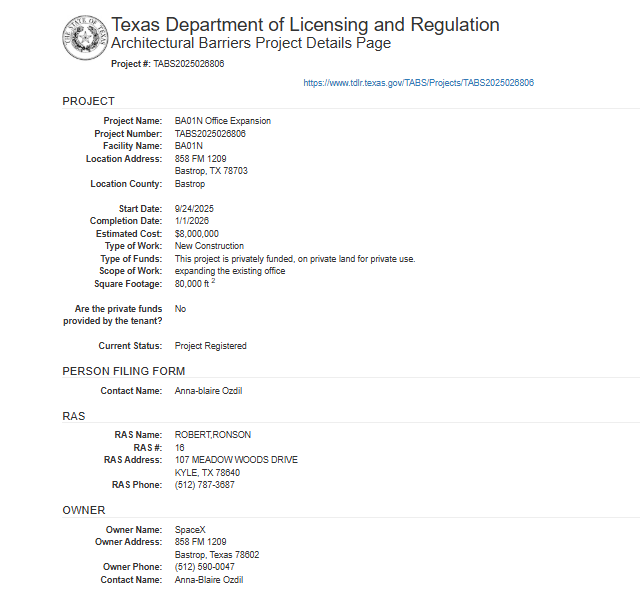Select RAS address 107 MEADOW WOODS DRIVE
Viewport: 640px width, 597px height.
click(236, 460)
